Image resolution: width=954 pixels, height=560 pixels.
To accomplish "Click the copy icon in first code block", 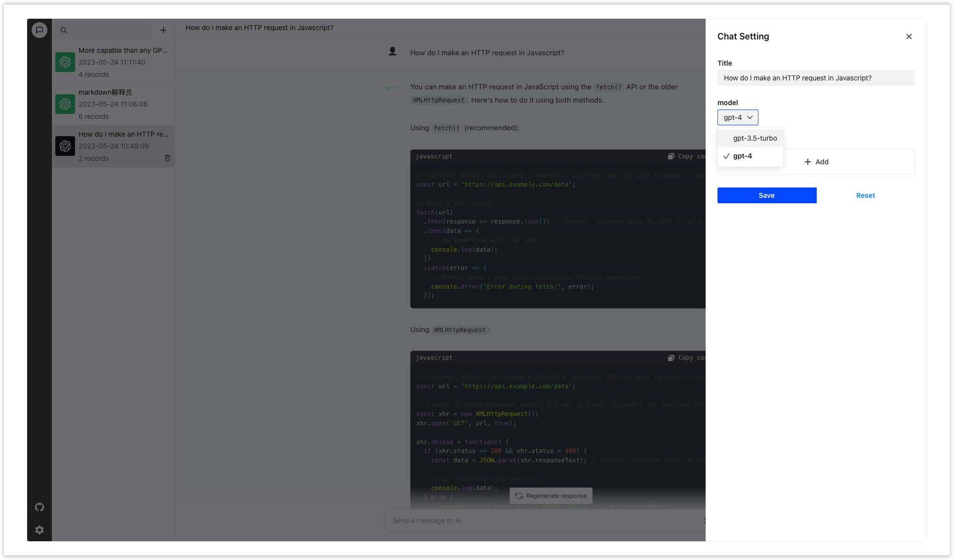I will point(671,156).
